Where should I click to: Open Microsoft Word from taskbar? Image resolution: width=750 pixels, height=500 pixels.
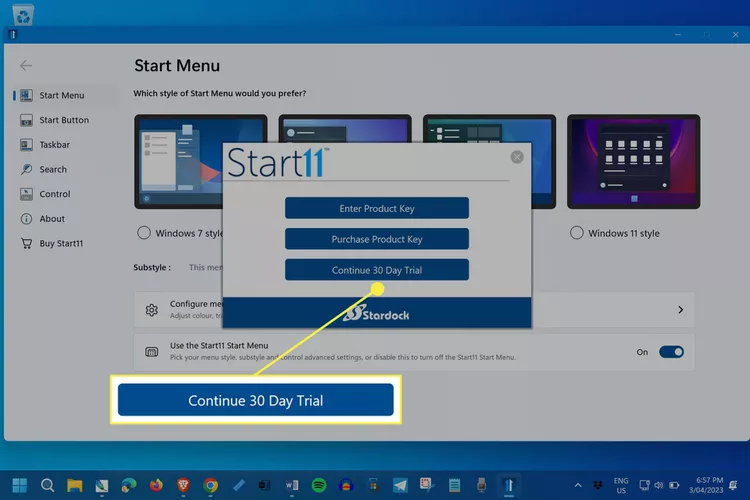292,486
